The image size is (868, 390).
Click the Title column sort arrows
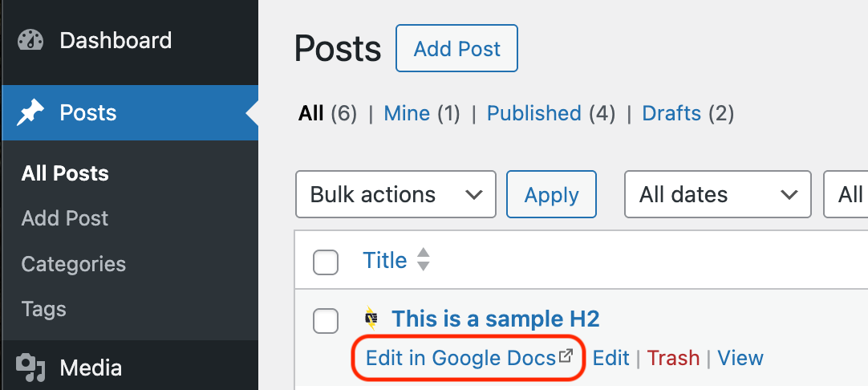424,260
